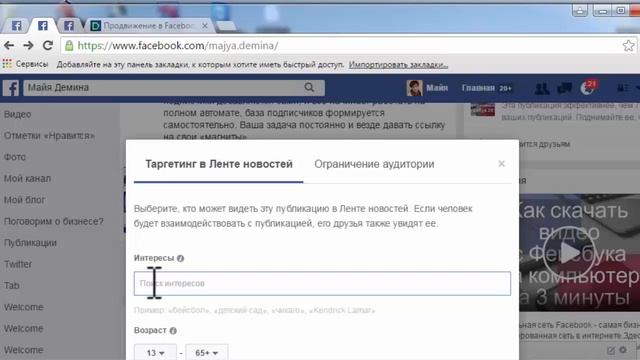Image resolution: width=640 pixels, height=360 pixels.
Task: Click Майя profile picture in the header
Action: [x=414, y=88]
